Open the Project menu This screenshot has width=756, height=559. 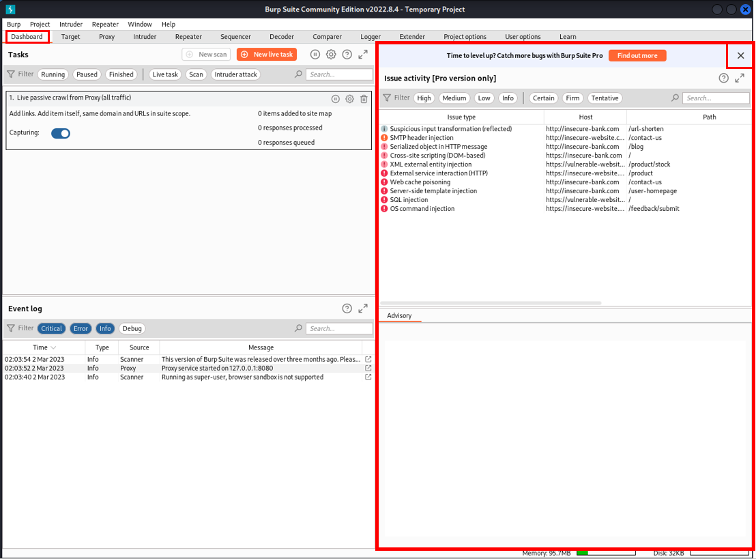coord(40,24)
